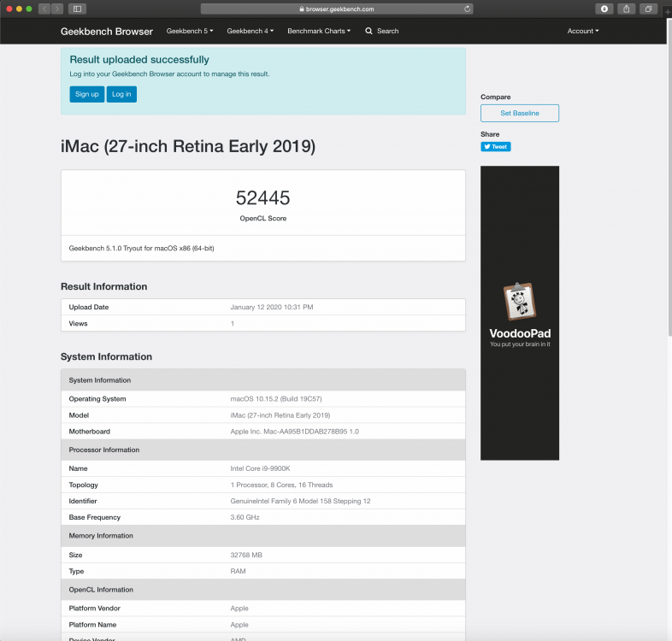
Task: Open the Geekbench 4 dropdown menu
Action: point(250,31)
